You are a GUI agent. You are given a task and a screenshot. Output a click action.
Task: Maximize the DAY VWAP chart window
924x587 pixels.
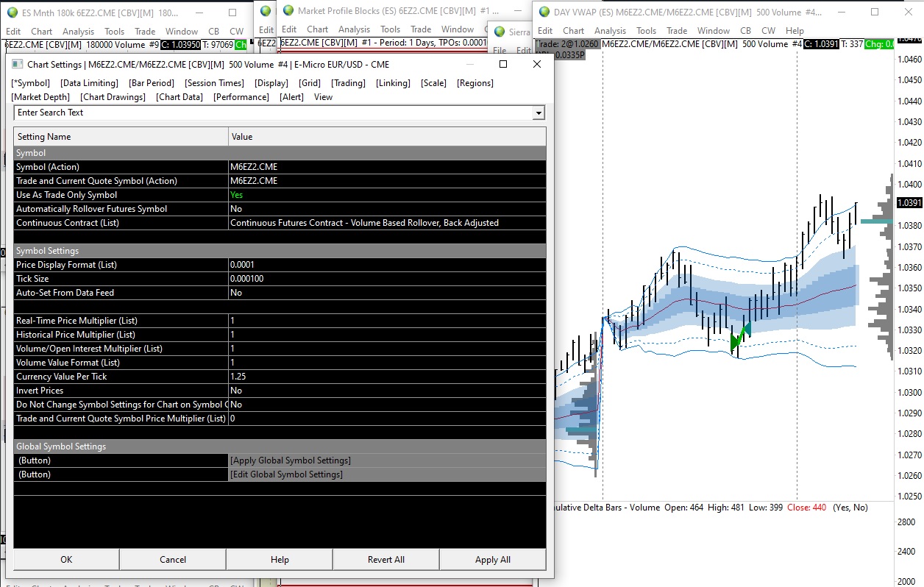coord(875,12)
